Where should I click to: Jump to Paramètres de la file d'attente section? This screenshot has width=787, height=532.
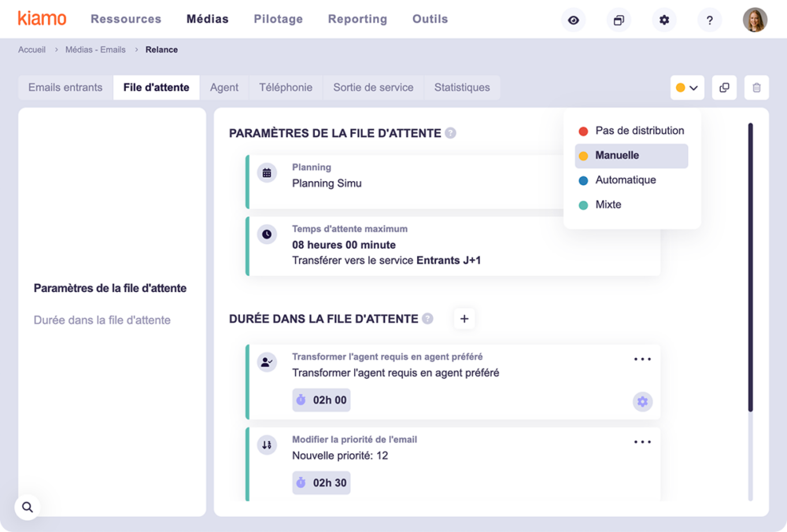[110, 288]
